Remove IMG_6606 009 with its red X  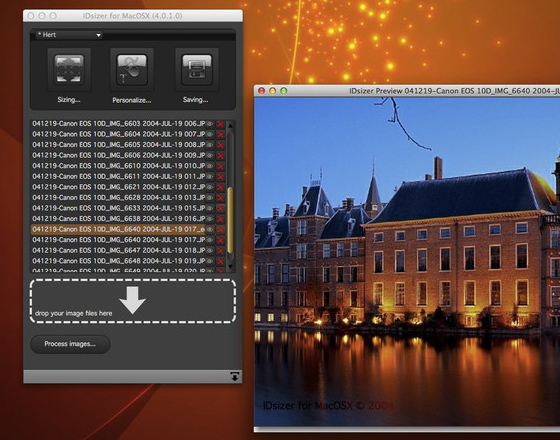pyautogui.click(x=220, y=156)
